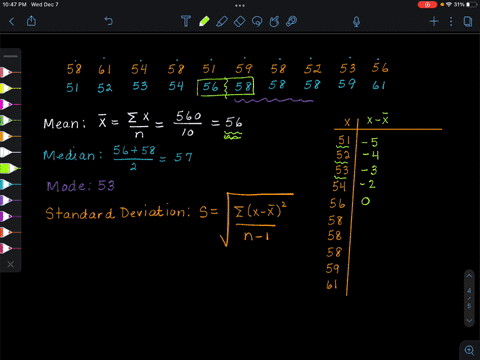Viewport: 480px width, 360px height.
Task: Pick the yellow favorite pen
Action: (10, 88)
